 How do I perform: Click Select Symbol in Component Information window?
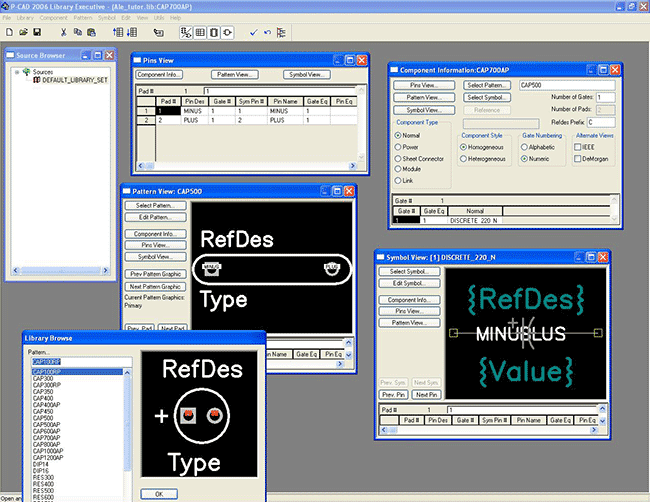coord(487,97)
